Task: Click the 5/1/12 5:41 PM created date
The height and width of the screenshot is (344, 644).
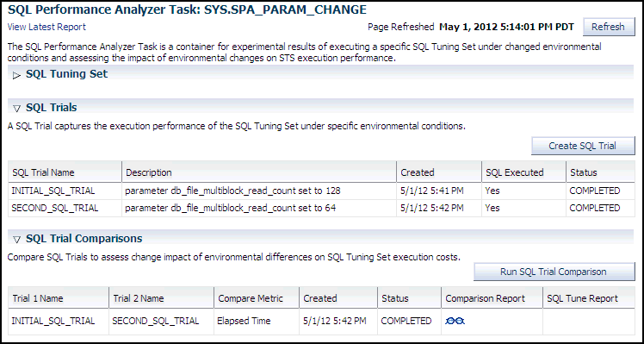Action: [432, 191]
